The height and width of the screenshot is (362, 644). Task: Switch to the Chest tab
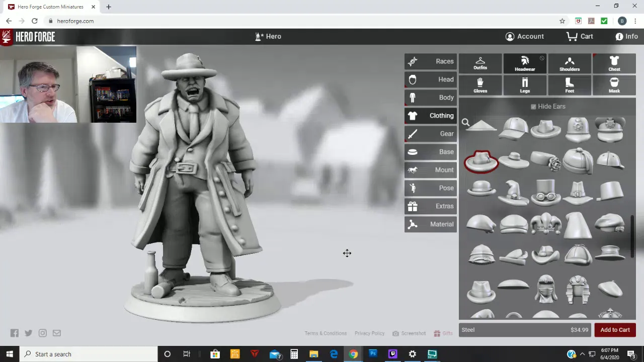click(614, 63)
